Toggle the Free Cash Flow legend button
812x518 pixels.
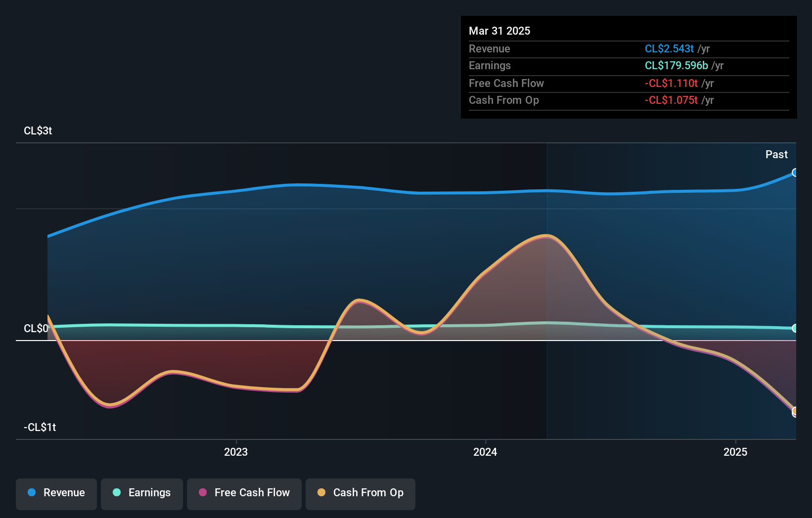[x=244, y=494]
